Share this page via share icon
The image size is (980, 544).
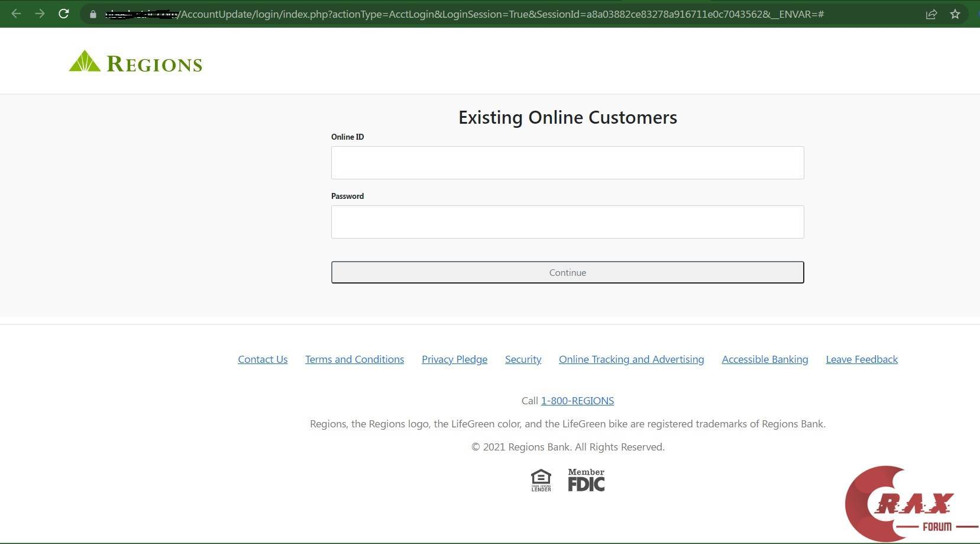coord(932,14)
